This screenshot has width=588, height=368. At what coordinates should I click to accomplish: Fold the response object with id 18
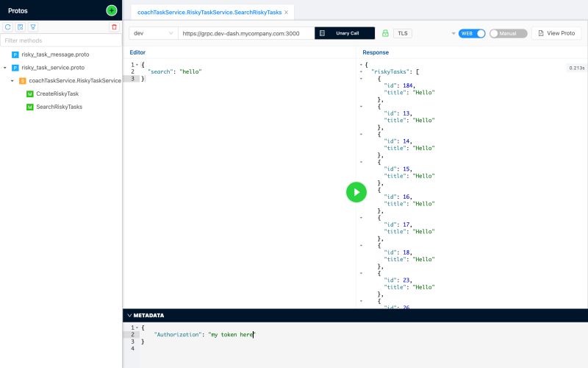tap(361, 246)
